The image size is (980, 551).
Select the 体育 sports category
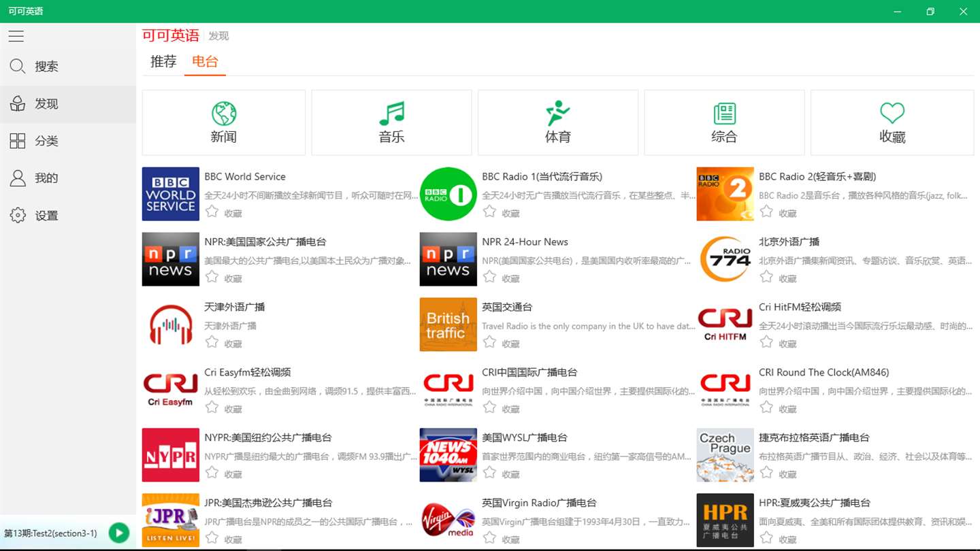tap(558, 122)
